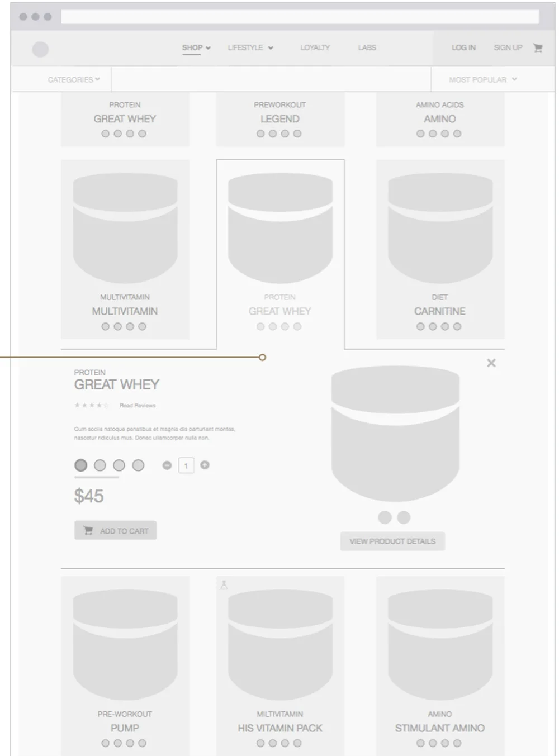Screen dimensions: 559x756
Task: Select second swatch under Amino
Action: coord(433,134)
